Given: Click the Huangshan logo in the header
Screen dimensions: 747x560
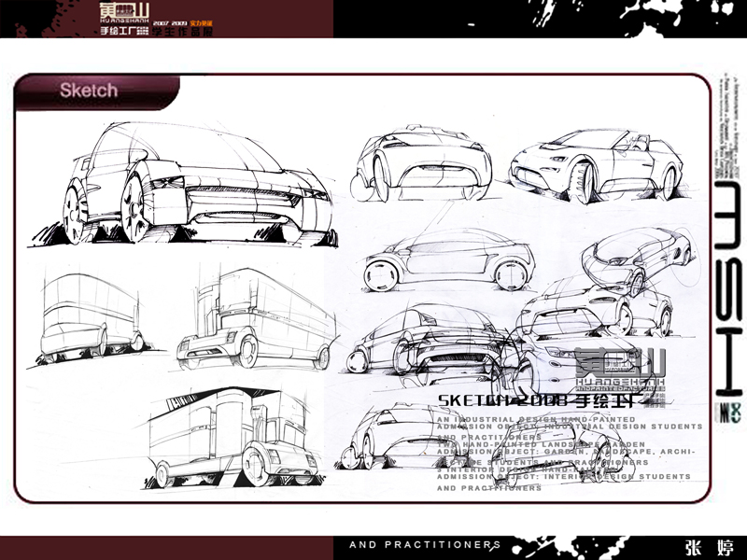Looking at the screenshot, I should pos(124,13).
